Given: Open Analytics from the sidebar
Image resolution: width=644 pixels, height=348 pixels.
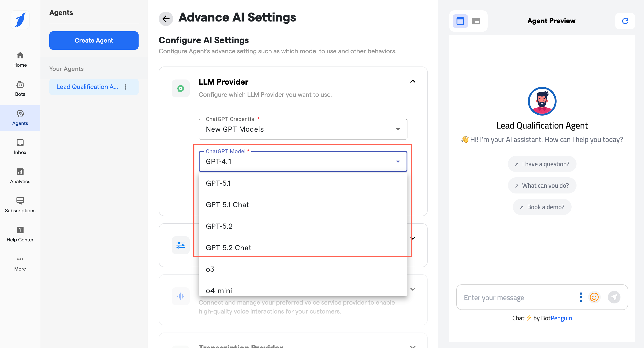Looking at the screenshot, I should coord(20,176).
